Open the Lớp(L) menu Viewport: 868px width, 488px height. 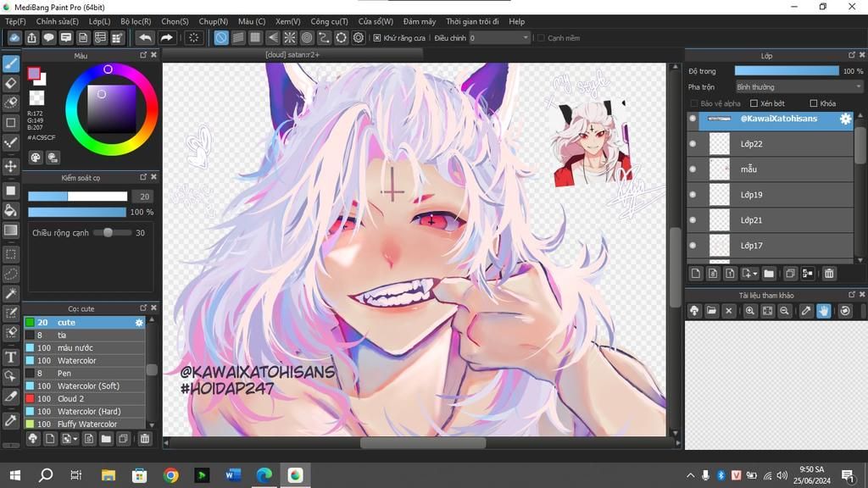pos(100,21)
